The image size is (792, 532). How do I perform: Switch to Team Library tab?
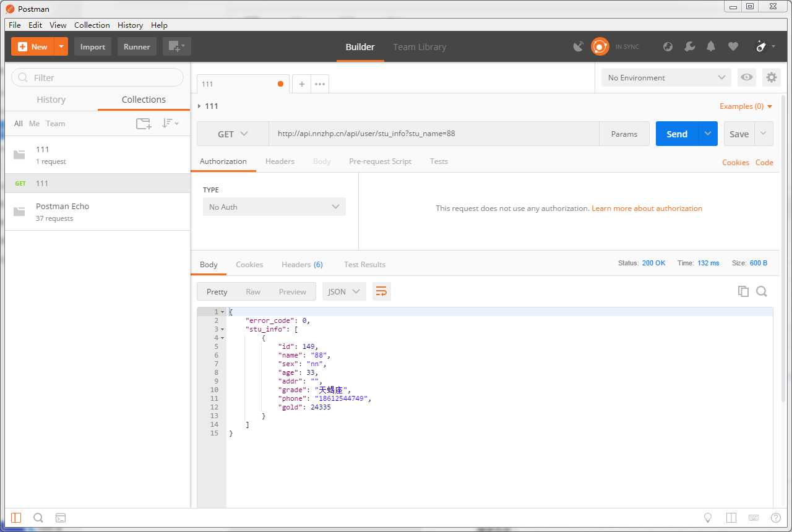coord(420,47)
